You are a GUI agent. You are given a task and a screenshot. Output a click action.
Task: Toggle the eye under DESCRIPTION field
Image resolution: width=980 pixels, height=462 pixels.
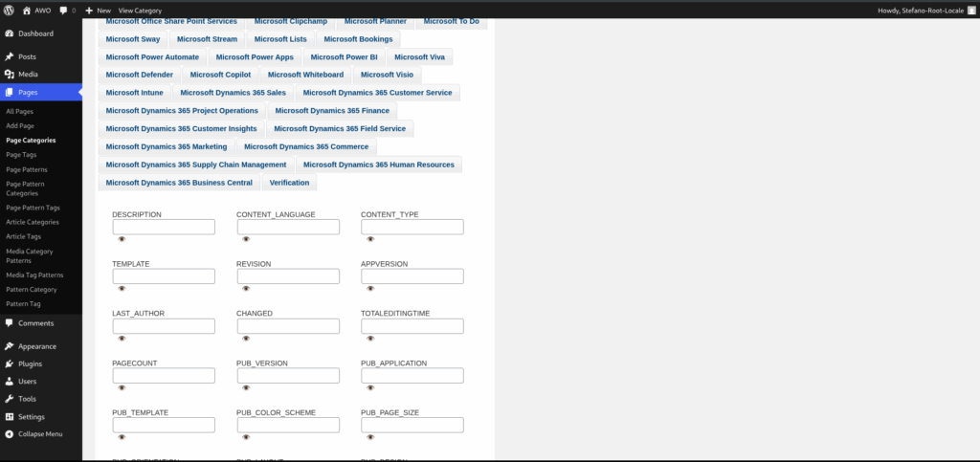(122, 239)
